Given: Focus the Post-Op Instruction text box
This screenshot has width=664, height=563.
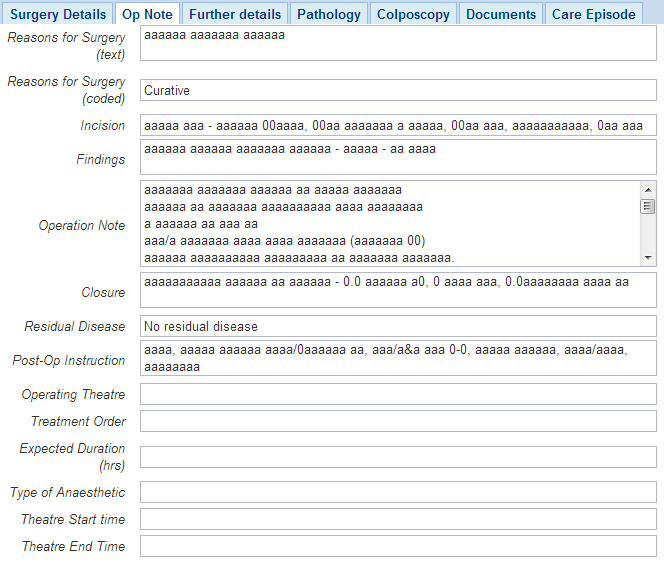Looking at the screenshot, I should point(398,358).
